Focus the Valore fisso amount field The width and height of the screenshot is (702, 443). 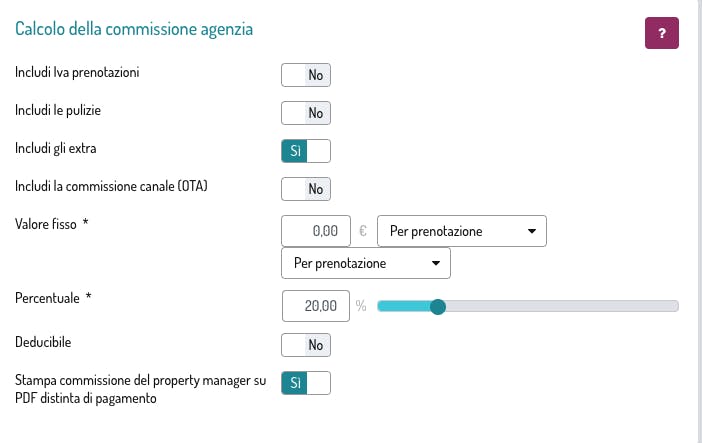316,231
